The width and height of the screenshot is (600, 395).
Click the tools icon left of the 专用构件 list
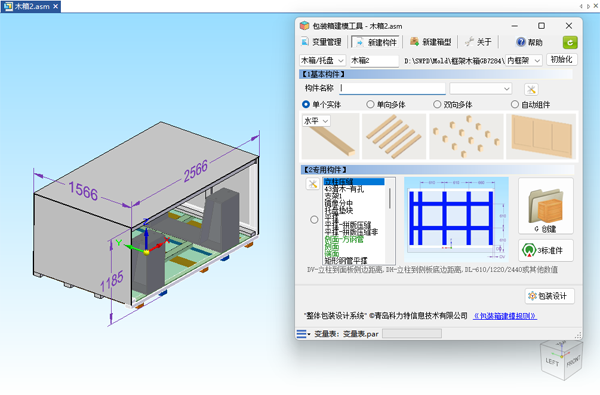point(313,184)
